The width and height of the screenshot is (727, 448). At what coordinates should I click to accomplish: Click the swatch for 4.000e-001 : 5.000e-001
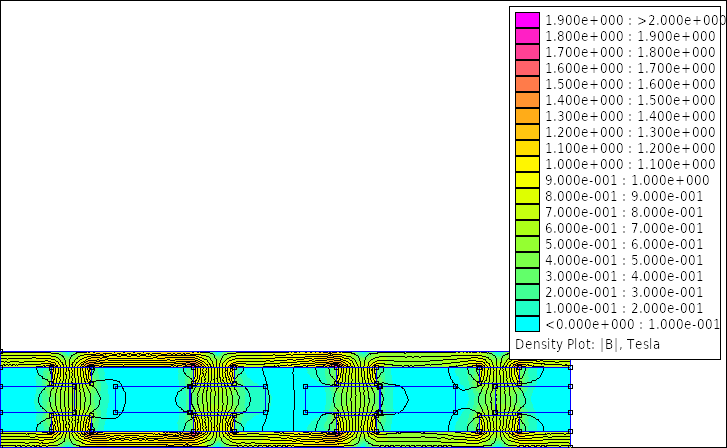click(x=527, y=260)
